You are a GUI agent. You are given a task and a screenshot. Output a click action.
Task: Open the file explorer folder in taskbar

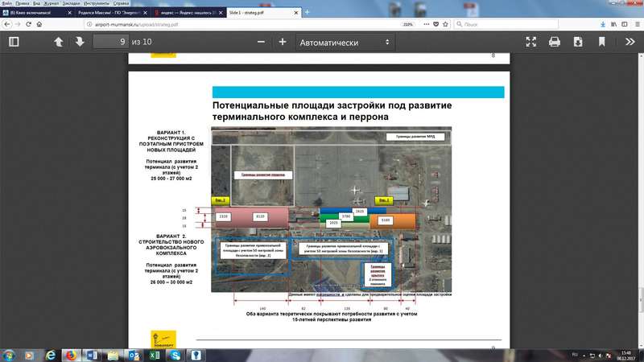(113, 356)
